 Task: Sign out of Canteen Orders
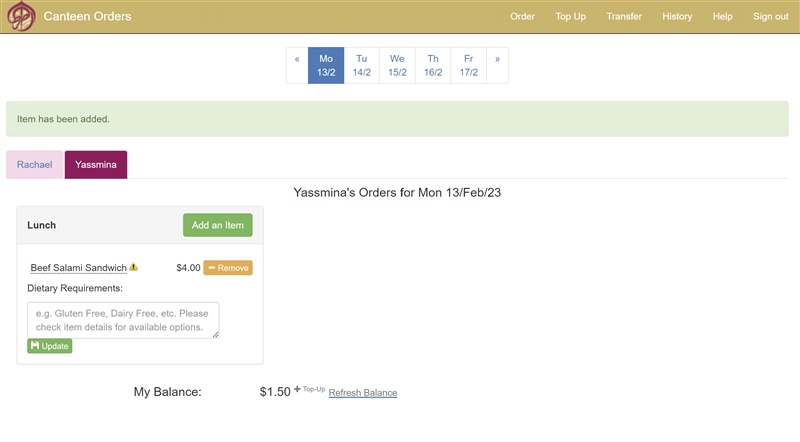coord(770,16)
